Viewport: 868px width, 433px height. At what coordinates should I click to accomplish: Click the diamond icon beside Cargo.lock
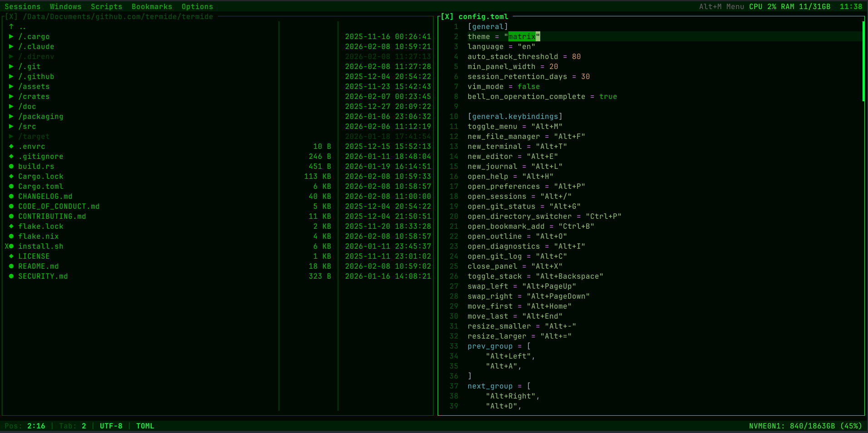(11, 177)
